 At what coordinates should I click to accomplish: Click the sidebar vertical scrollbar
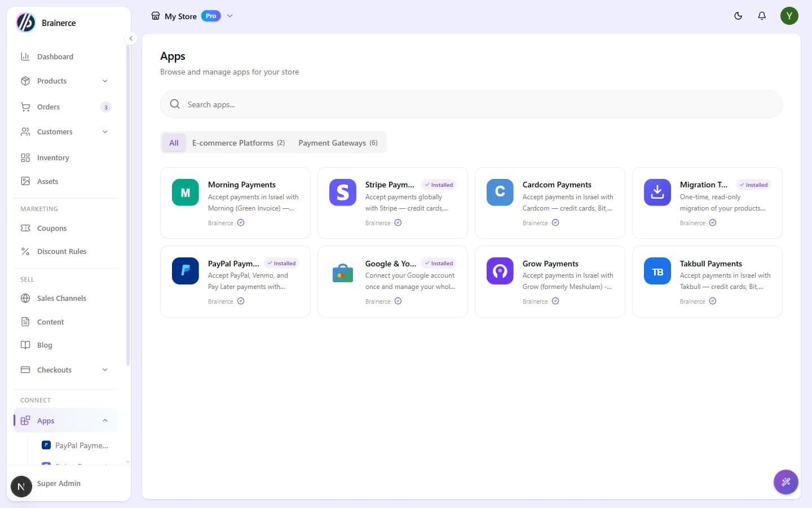tap(128, 206)
